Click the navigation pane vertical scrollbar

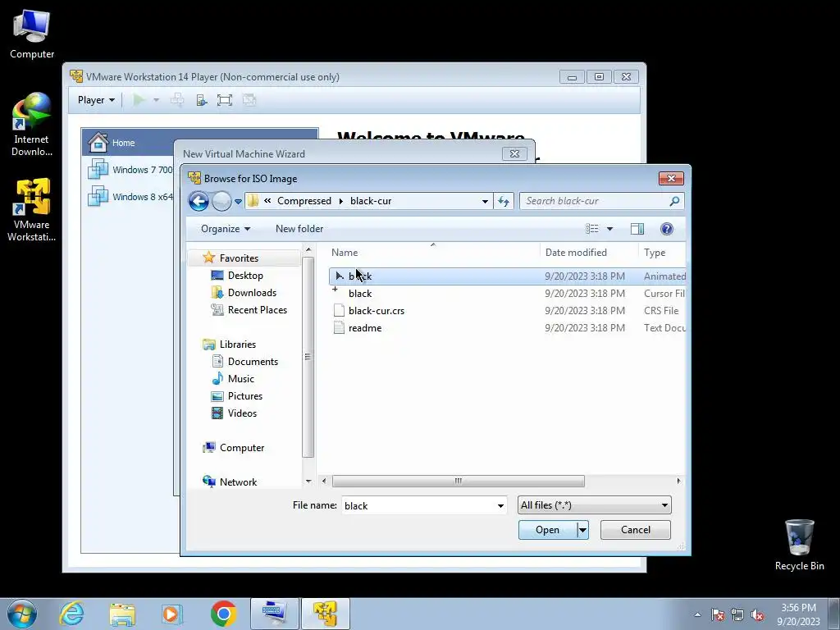point(308,357)
